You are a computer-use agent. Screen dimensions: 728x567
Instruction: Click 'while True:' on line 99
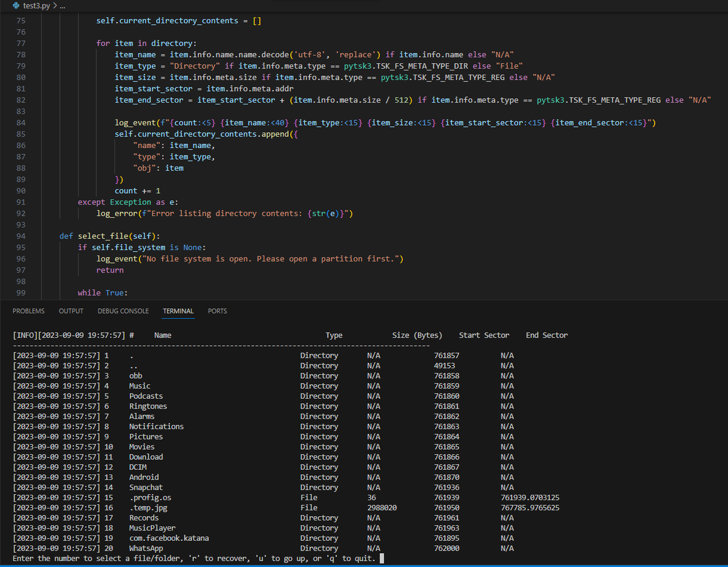(x=103, y=293)
